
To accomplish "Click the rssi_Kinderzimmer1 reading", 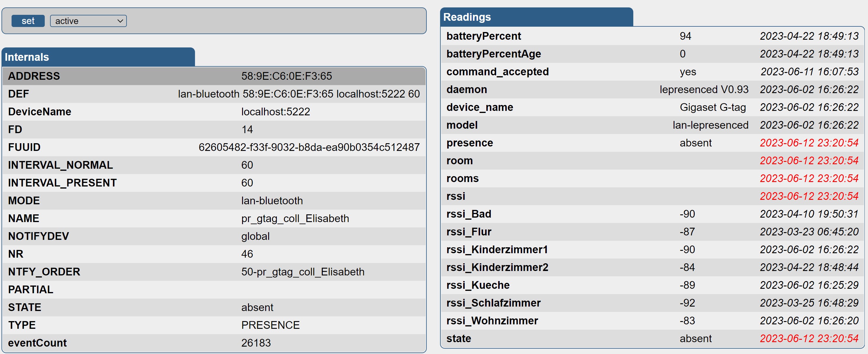I will pos(497,249).
